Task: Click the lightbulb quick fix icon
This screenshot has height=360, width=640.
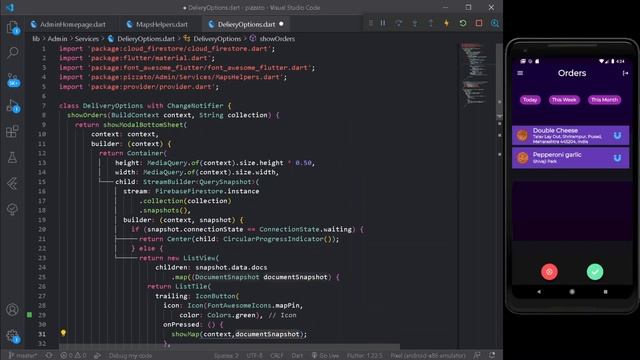Action: (63, 333)
